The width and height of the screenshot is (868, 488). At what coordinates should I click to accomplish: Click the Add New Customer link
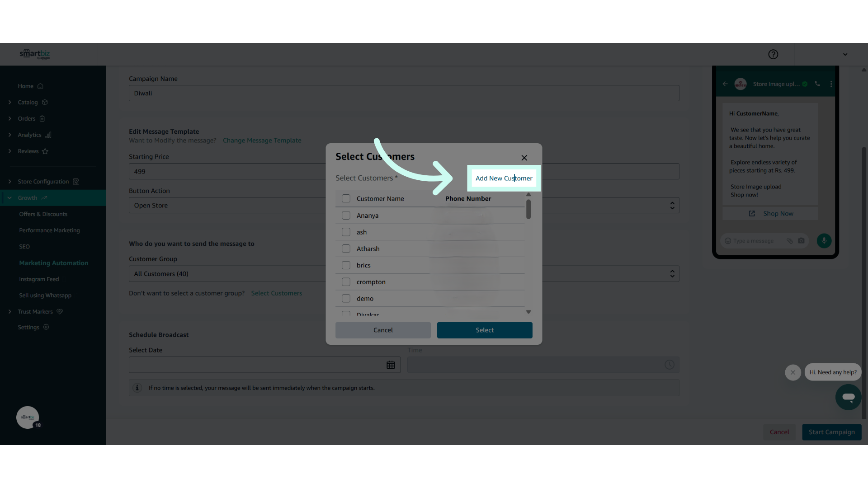point(504,178)
